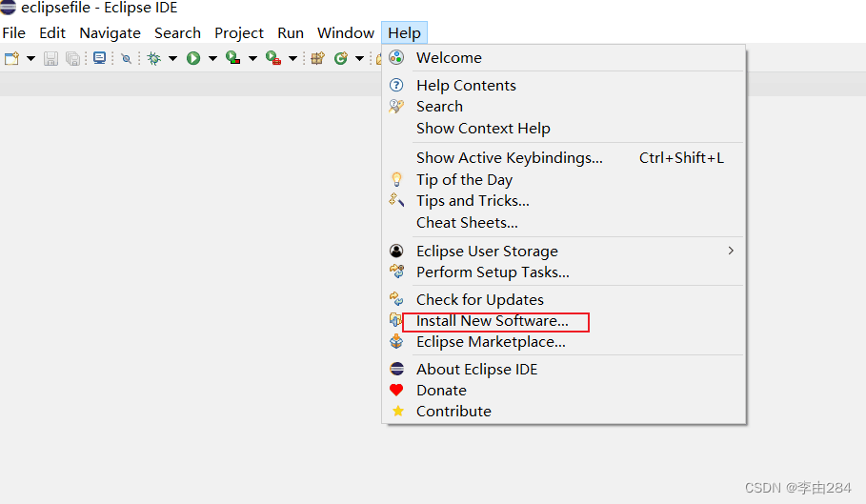The height and width of the screenshot is (504, 866).
Task: Open the New wizard dropdown arrow
Action: click(x=30, y=58)
